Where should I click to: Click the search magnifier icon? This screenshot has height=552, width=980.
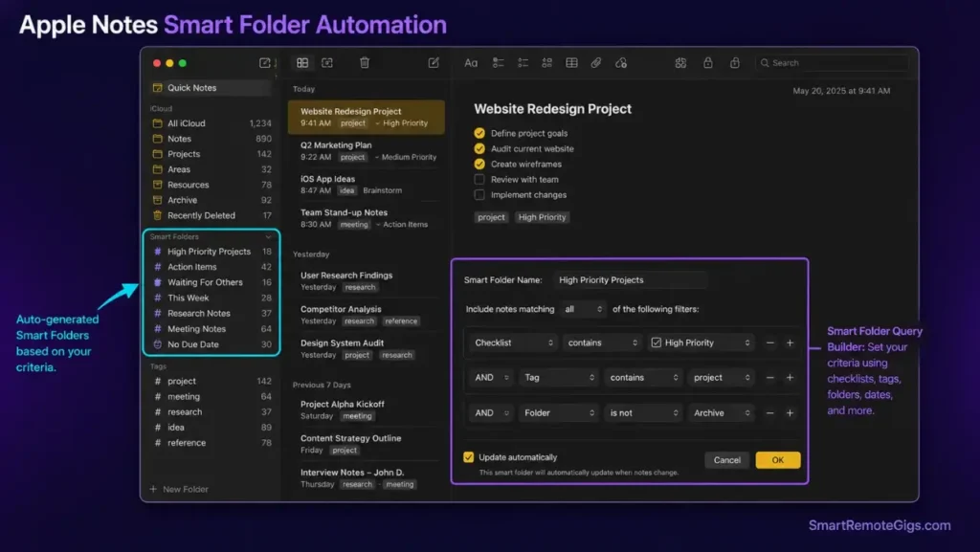(765, 63)
